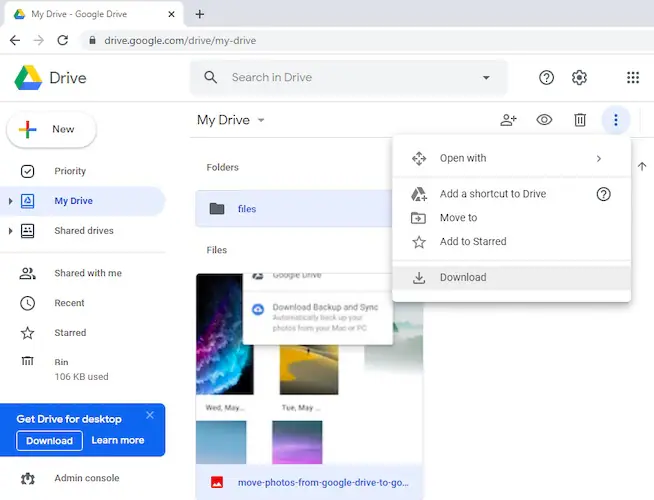654x500 pixels.
Task: Click the Shared with me people icon
Action: [x=28, y=273]
